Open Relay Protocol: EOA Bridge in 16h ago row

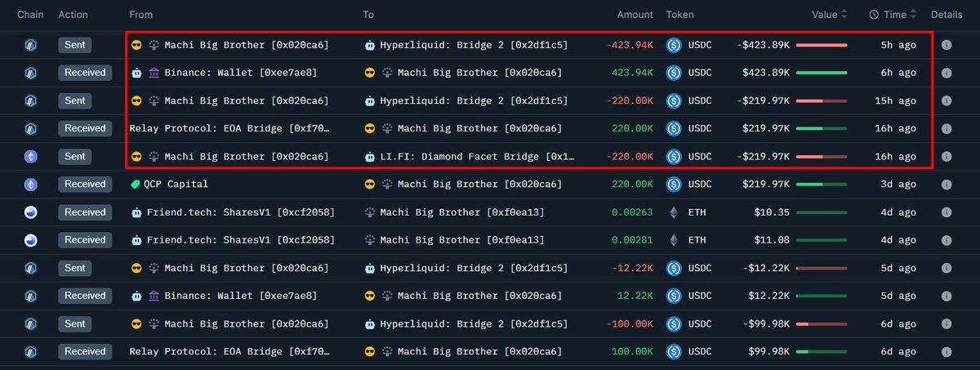[229, 128]
